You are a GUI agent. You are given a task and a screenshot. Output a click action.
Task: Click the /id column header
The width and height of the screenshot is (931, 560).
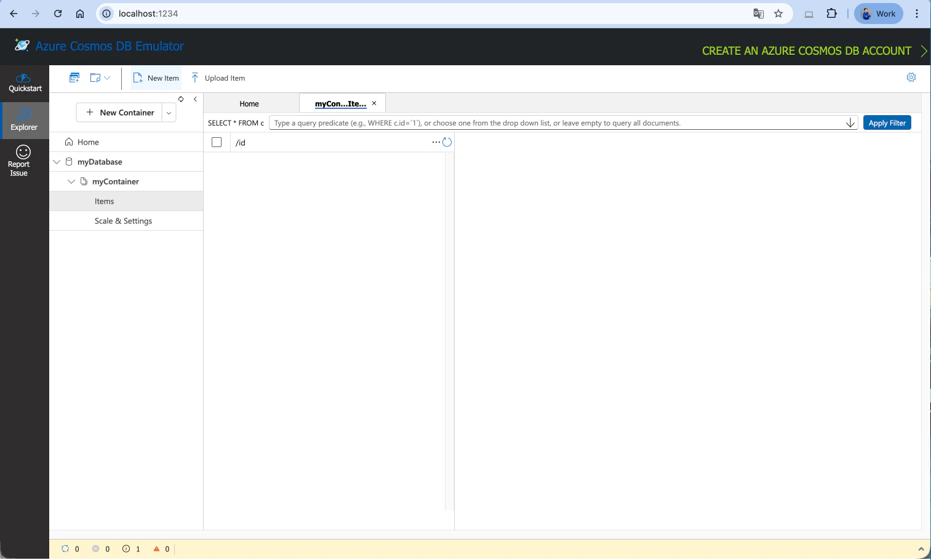coord(241,143)
